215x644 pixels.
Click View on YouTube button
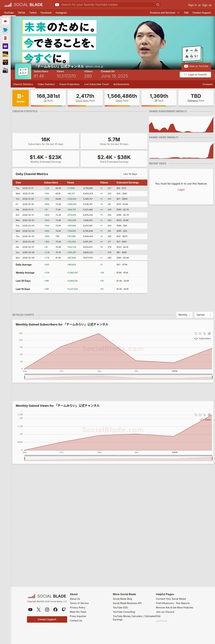196,66
